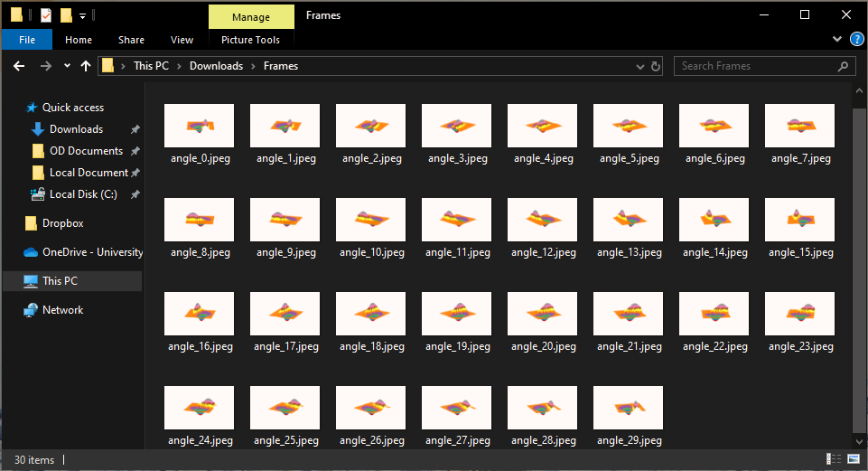Expand the ribbon with the chevron

[x=837, y=39]
